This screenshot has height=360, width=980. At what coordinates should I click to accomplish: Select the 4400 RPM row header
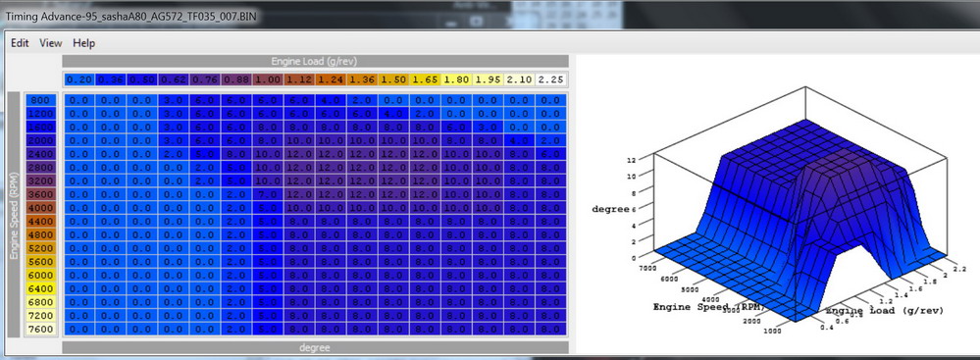40,222
